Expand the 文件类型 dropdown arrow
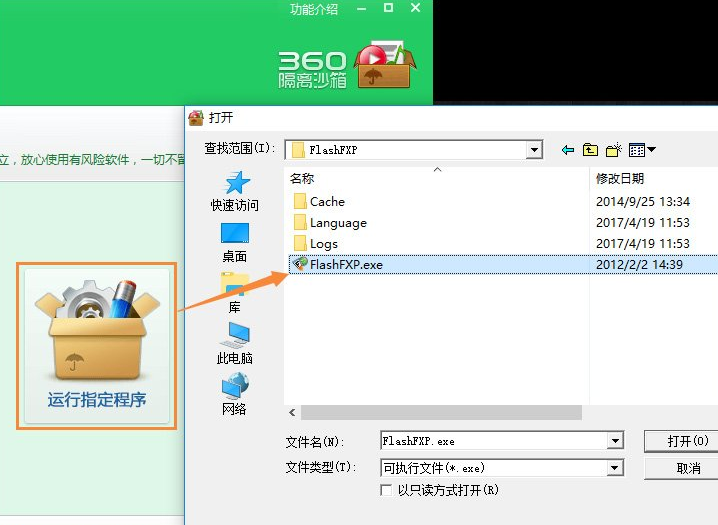 [x=615, y=468]
